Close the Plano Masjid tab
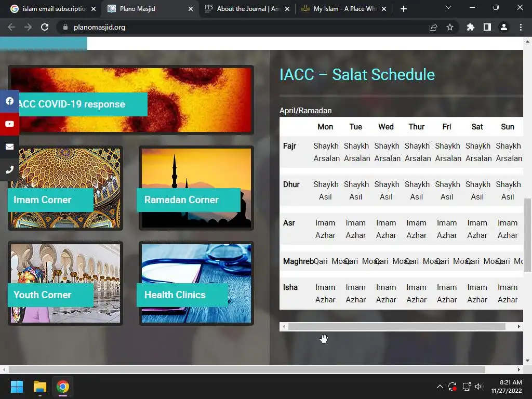Screen dimensions: 532x399 point(191,9)
